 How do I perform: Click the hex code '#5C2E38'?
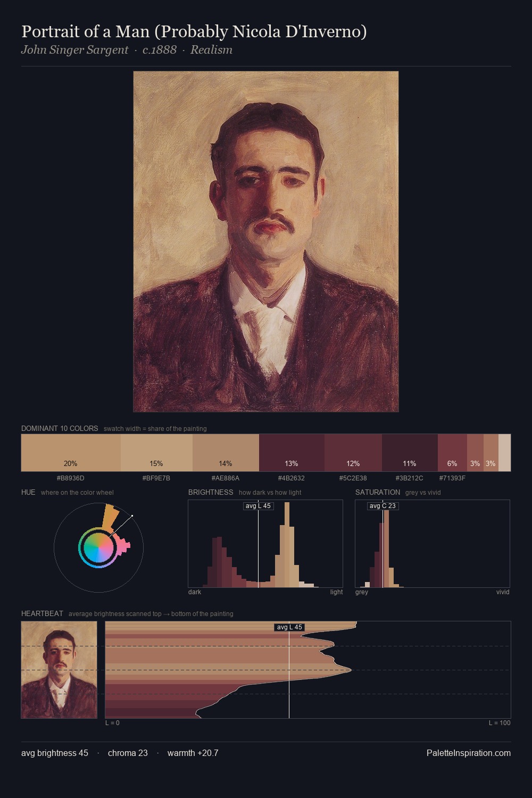click(x=353, y=478)
